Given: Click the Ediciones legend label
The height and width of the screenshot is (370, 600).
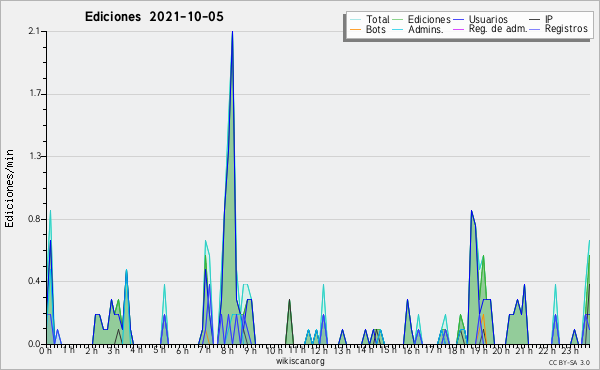Looking at the screenshot, I should point(429,19).
